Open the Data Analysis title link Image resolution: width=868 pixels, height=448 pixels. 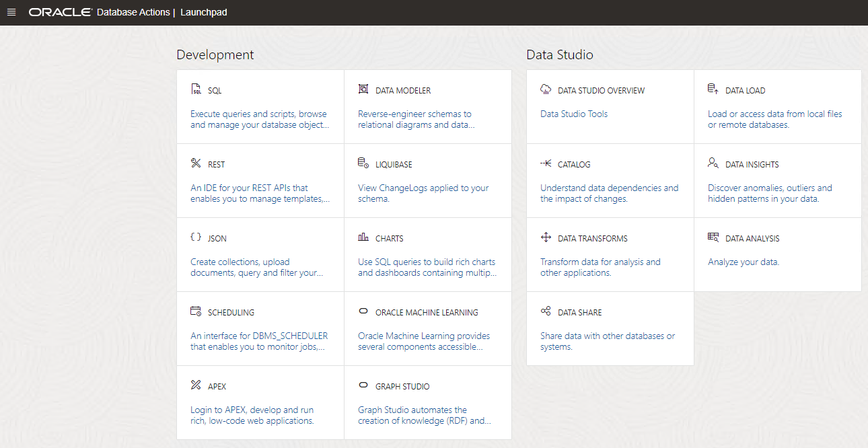click(752, 239)
